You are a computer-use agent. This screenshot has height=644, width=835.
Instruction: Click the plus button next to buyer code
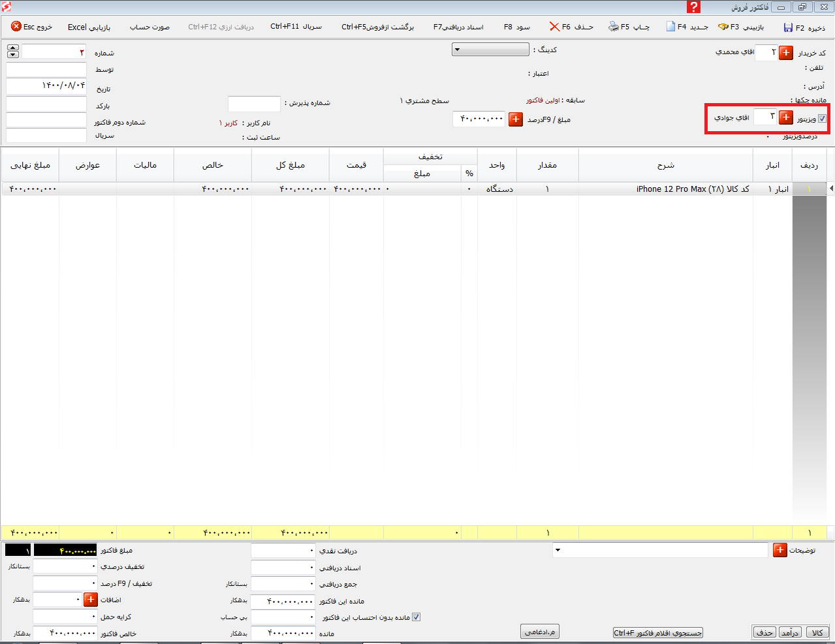[x=786, y=52]
